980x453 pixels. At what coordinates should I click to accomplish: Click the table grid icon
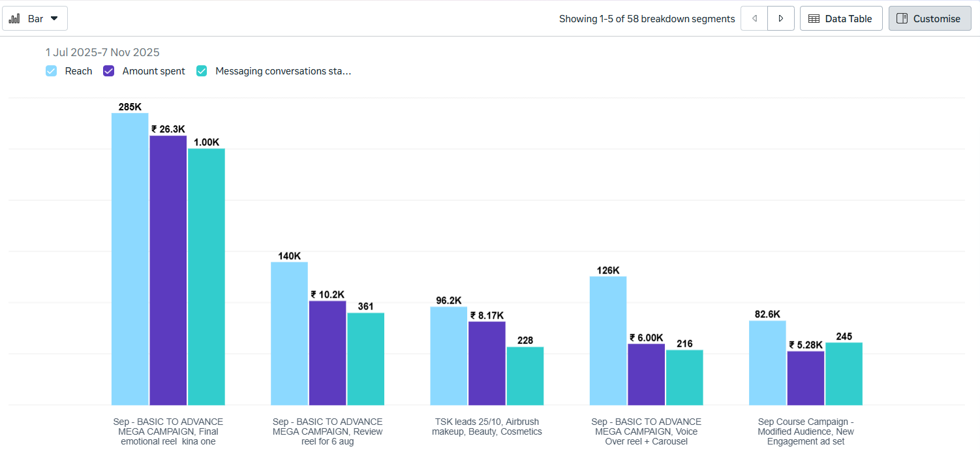tap(814, 18)
